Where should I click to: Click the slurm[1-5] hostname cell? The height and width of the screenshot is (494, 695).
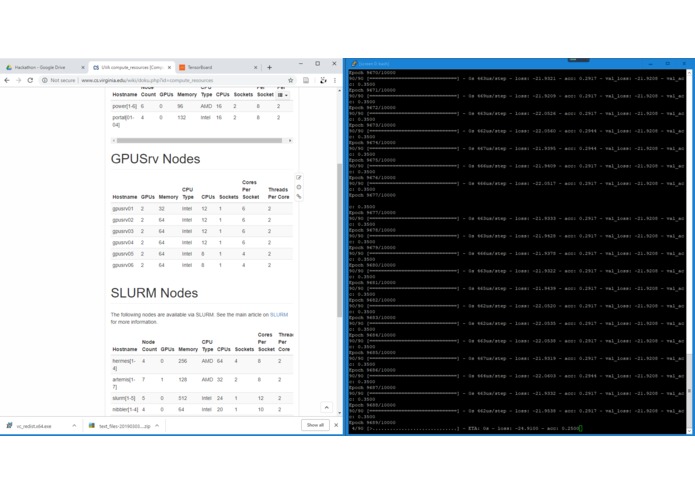124,398
